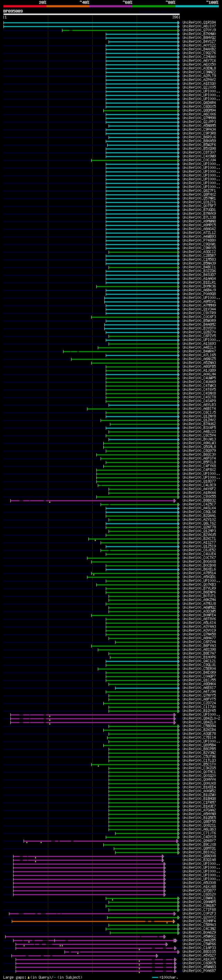Viewport: 222px width, 980px height.
Task: Select hit label UniRef100_B7KHW0
Action: click(199, 34)
